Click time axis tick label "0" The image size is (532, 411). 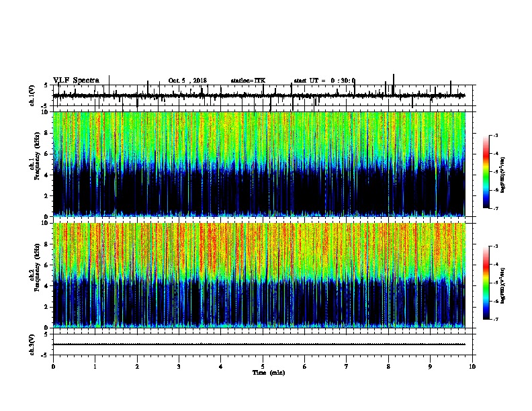pyautogui.click(x=53, y=367)
